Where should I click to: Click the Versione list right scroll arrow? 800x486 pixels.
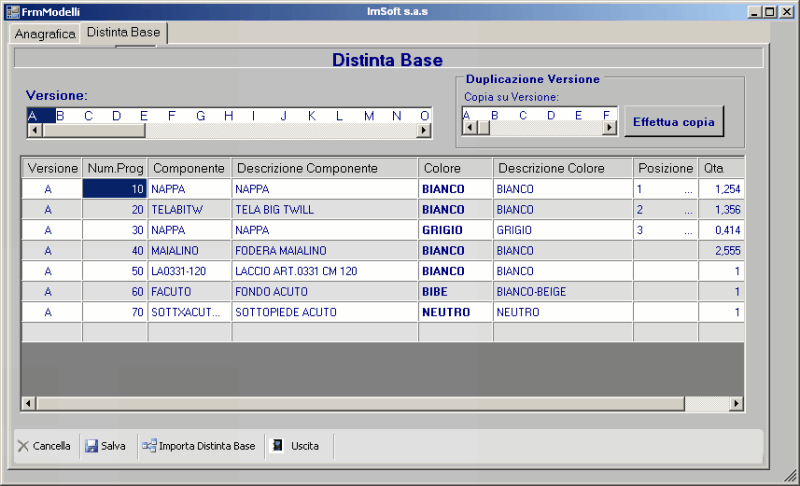pos(423,131)
